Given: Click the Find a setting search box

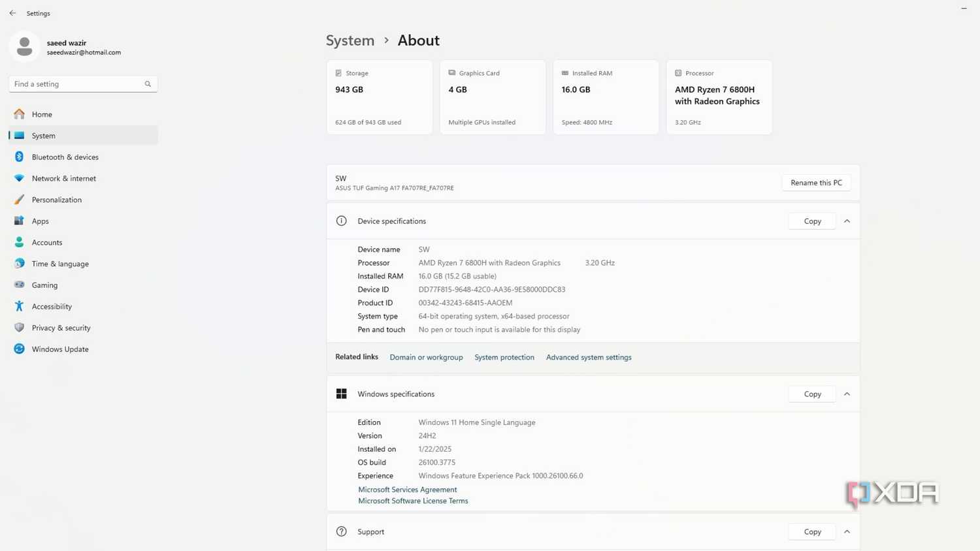Looking at the screenshot, I should coord(83,84).
